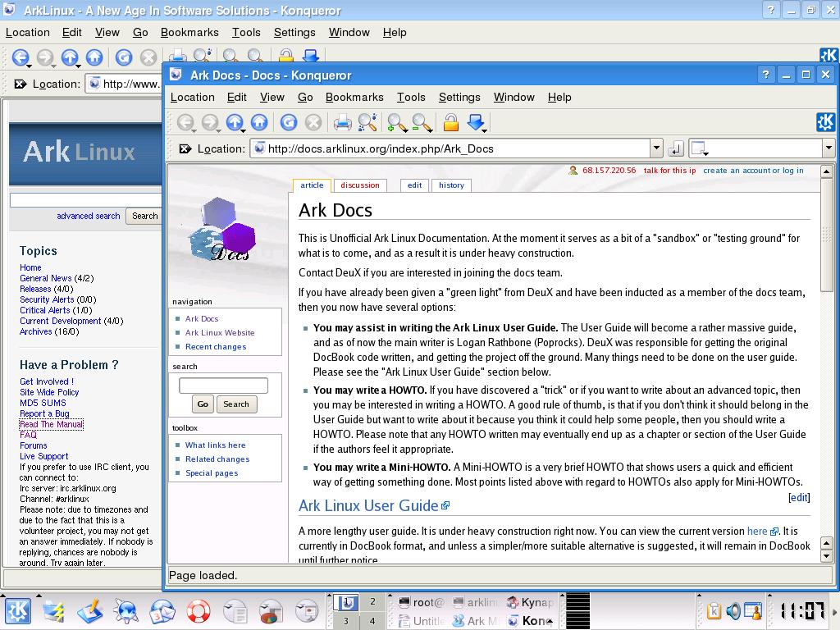Open home page in Ark Docs window

(259, 123)
